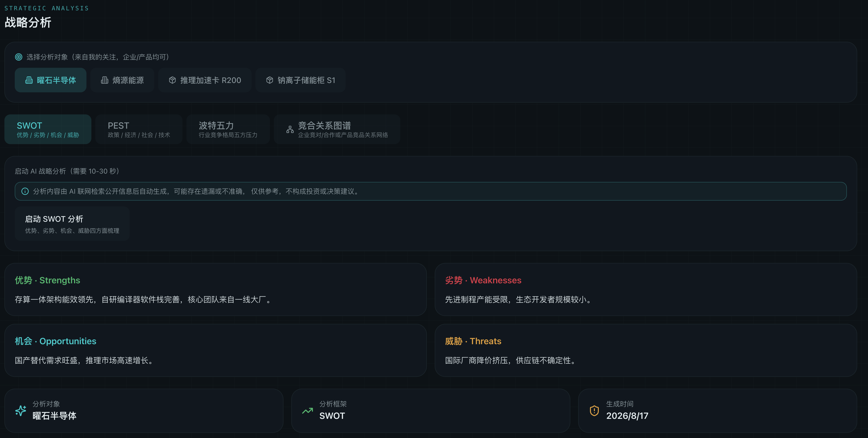Viewport: 868px width, 438px height.
Task: Click the 机会 · Opportunities heading
Action: pyautogui.click(x=56, y=341)
